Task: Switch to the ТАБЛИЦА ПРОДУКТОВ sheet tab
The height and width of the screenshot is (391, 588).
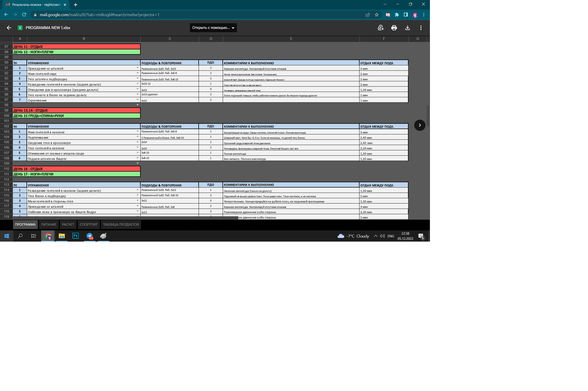Action: coord(121,224)
